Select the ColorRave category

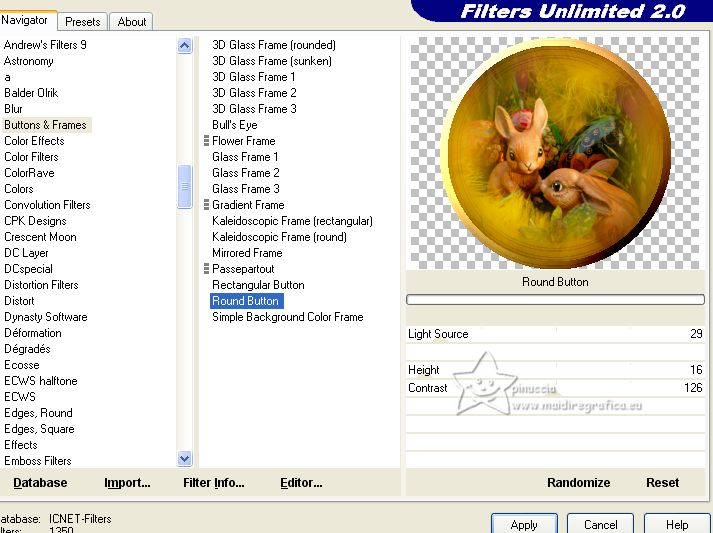[x=29, y=173]
